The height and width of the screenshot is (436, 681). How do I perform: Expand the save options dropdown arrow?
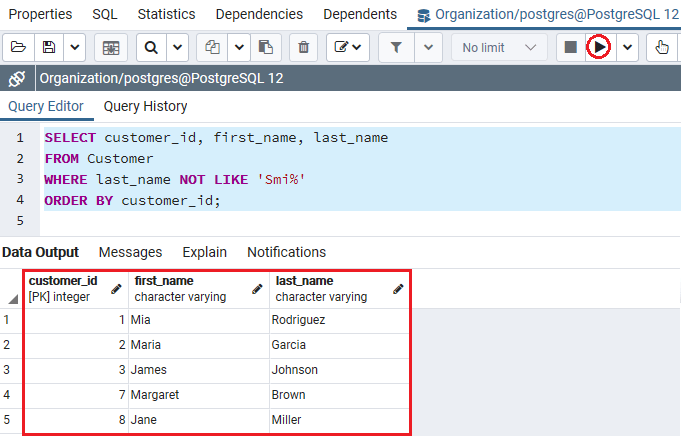(75, 47)
